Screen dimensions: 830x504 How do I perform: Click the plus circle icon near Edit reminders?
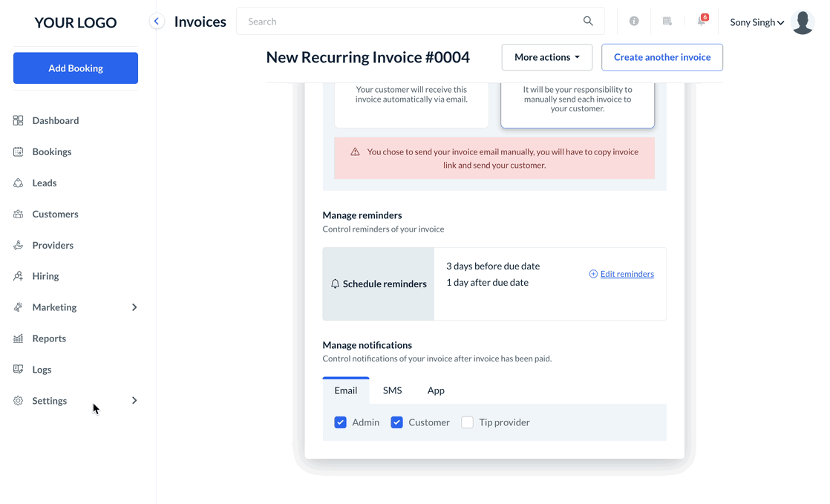(x=593, y=274)
